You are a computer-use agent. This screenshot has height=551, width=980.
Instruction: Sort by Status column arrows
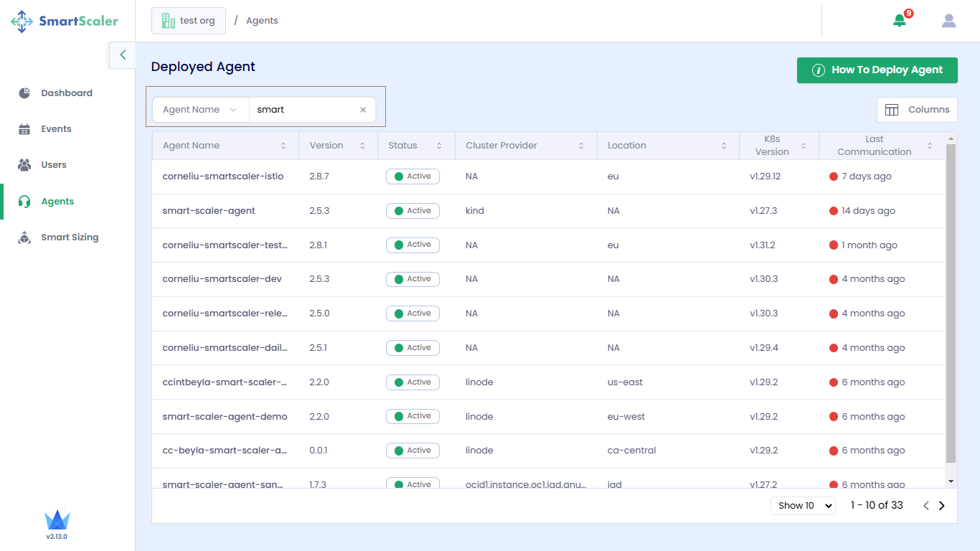(439, 146)
